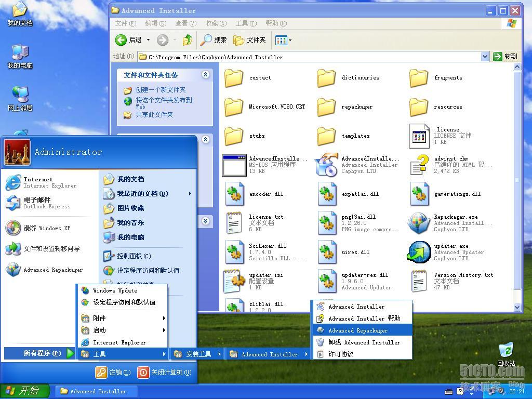Choose Advanced Installer 帮助 menu entry
532x399 pixels.
click(362, 318)
